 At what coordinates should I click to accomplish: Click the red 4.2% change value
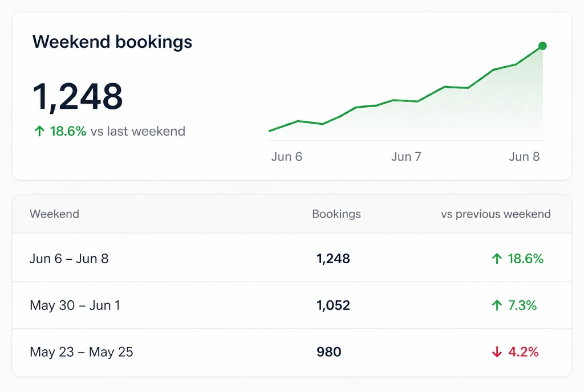[x=524, y=352]
